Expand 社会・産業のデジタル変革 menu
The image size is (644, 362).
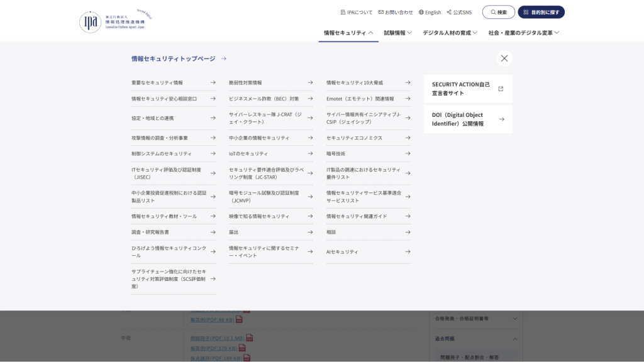pyautogui.click(x=524, y=33)
